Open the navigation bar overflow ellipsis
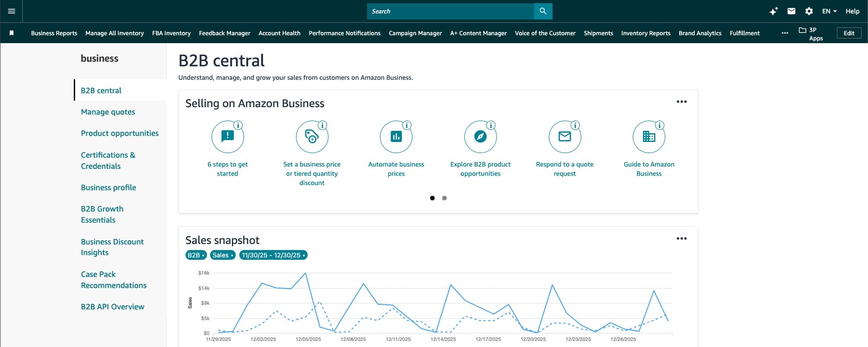Screen dimensions: 868x347 785,33
